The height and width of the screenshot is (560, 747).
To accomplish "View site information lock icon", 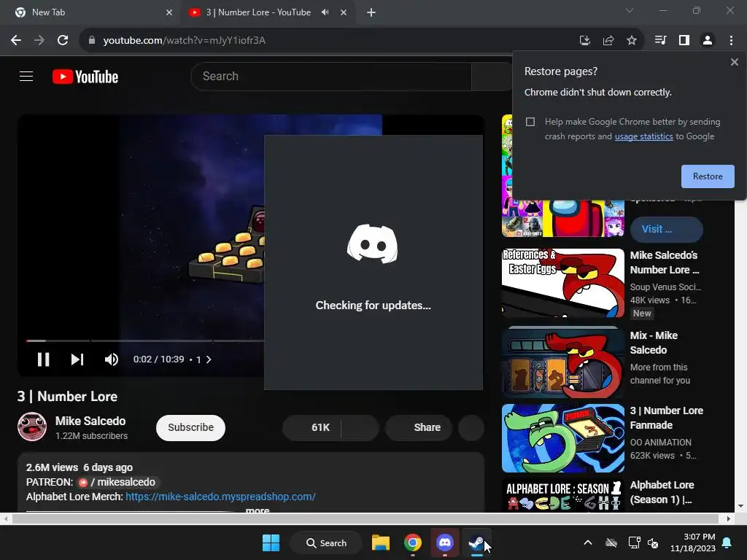I will (92, 41).
